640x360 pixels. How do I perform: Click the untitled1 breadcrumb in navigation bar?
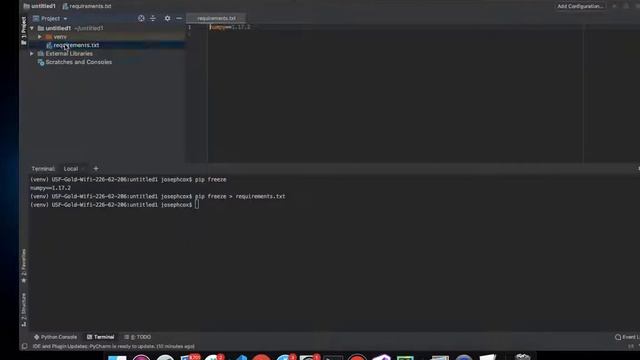point(39,6)
